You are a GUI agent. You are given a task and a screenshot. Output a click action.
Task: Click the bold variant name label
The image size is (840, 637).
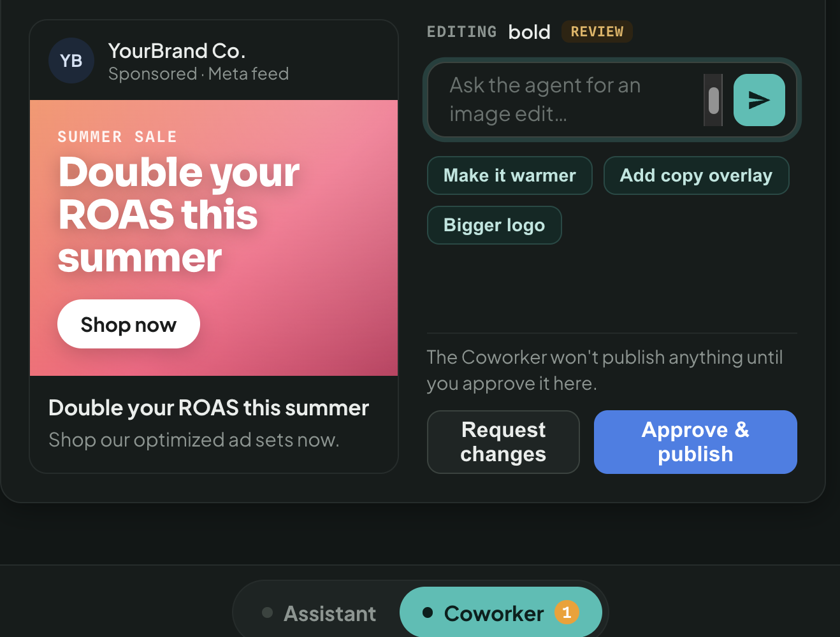point(529,32)
